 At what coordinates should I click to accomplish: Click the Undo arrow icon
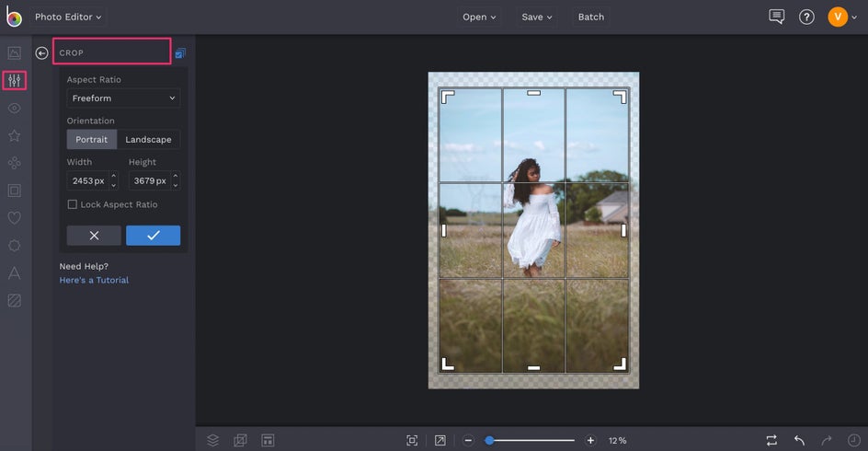(799, 441)
